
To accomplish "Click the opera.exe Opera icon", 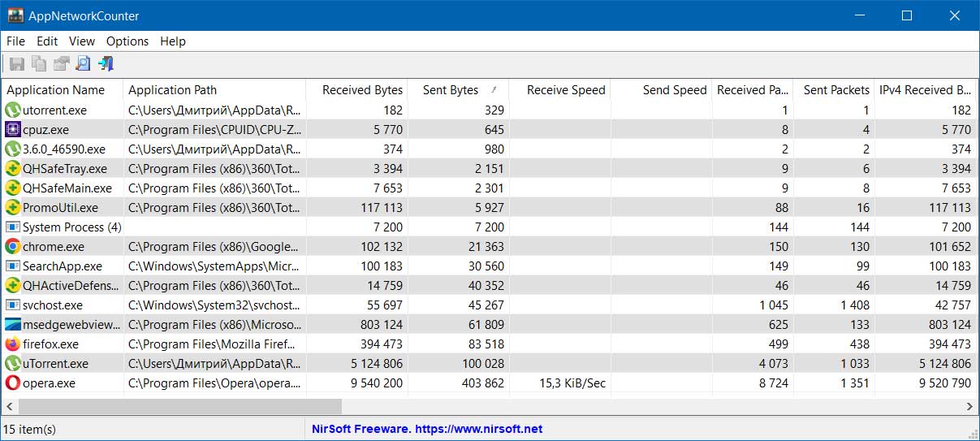I will coord(12,383).
